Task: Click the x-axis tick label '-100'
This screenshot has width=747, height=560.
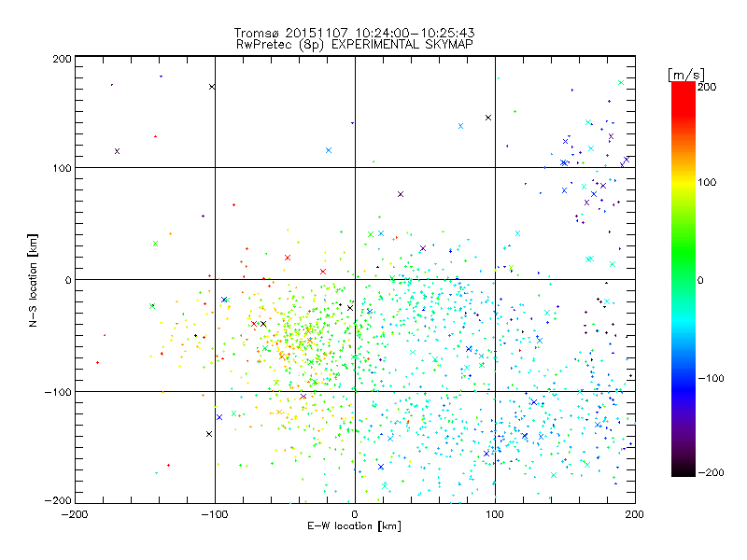Action: pyautogui.click(x=215, y=514)
